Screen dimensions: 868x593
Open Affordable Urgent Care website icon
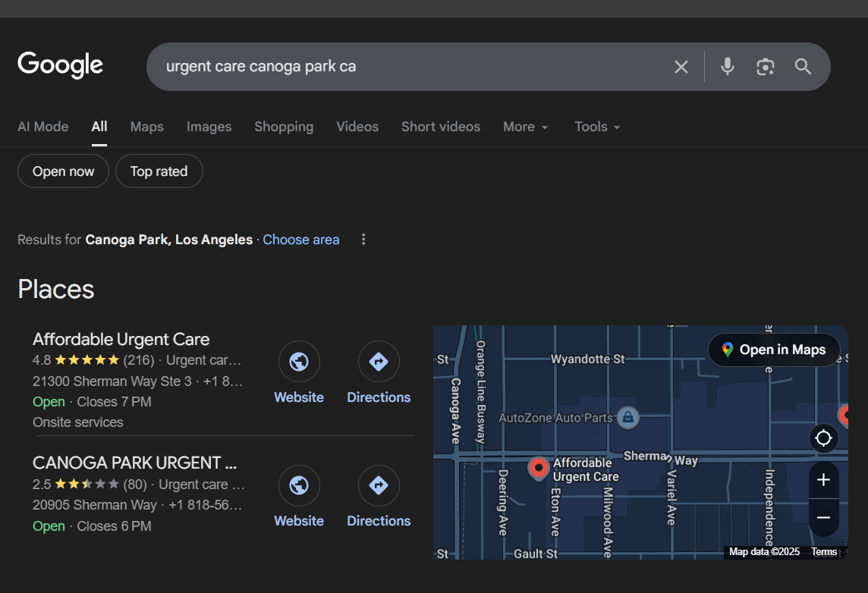tap(299, 362)
